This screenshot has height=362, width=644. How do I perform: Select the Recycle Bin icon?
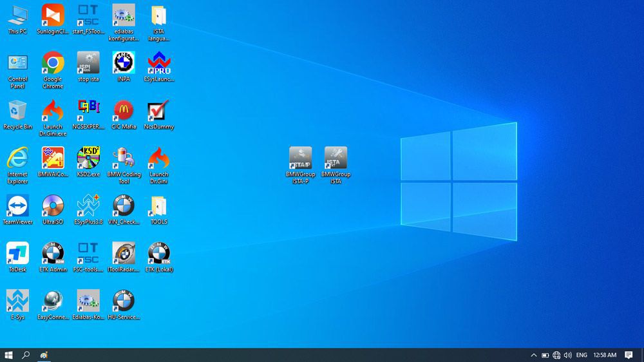[17, 115]
